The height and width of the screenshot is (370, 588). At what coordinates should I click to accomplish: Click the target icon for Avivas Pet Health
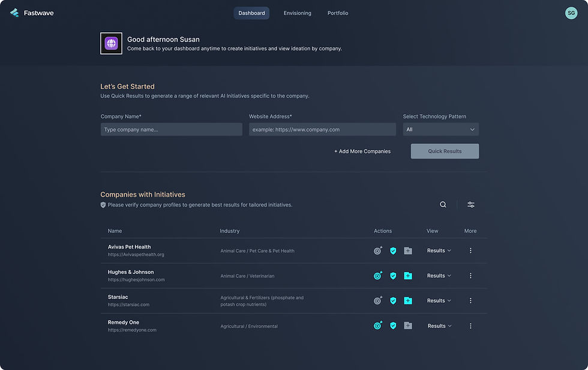coord(378,250)
